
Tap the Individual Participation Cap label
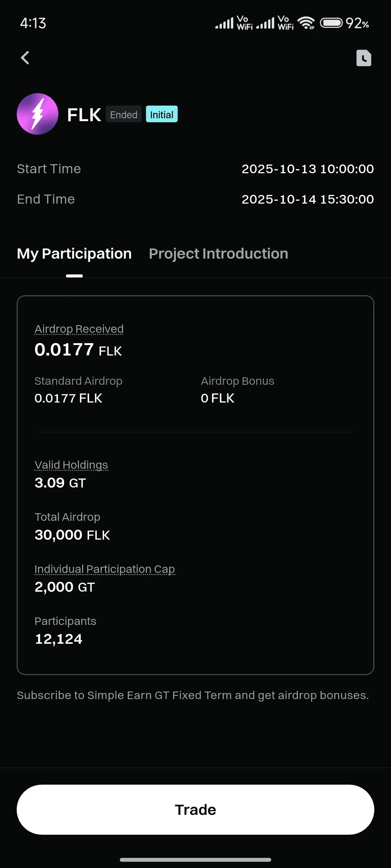pos(105,569)
